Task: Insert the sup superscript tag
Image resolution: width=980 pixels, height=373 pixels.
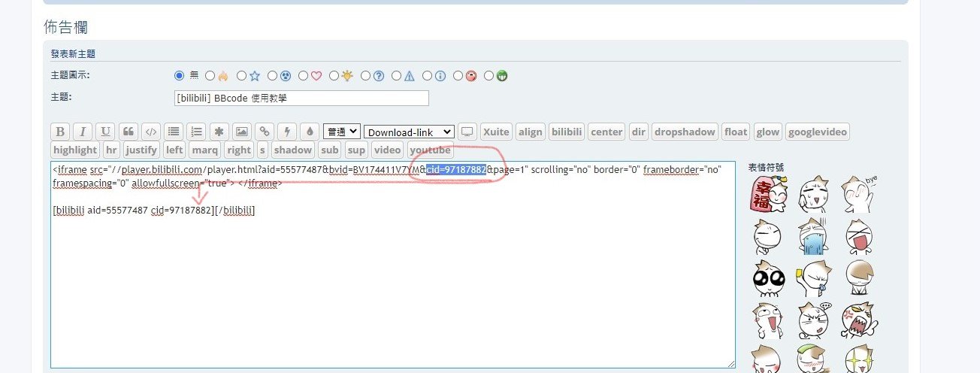Action: tap(356, 150)
